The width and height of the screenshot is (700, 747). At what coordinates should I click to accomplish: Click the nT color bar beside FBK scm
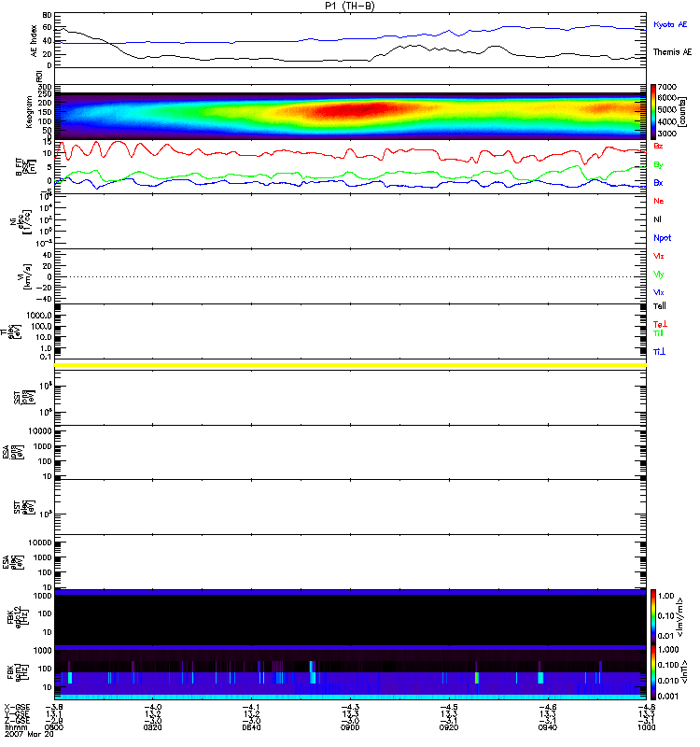pyautogui.click(x=653, y=672)
